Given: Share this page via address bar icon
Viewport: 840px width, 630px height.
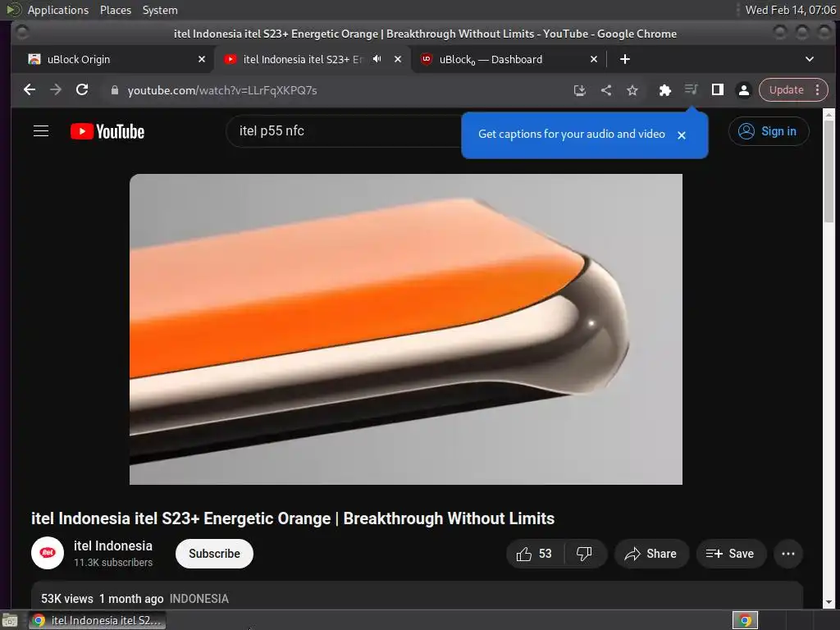Looking at the screenshot, I should point(606,90).
